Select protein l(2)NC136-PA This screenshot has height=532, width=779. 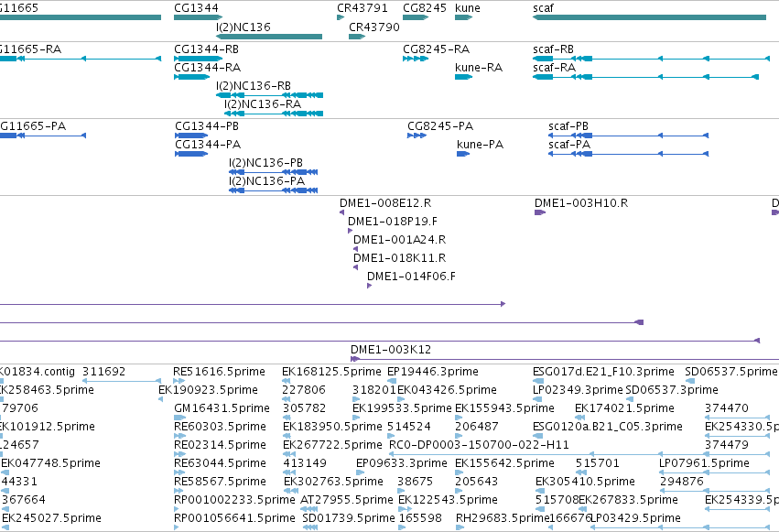click(x=274, y=190)
